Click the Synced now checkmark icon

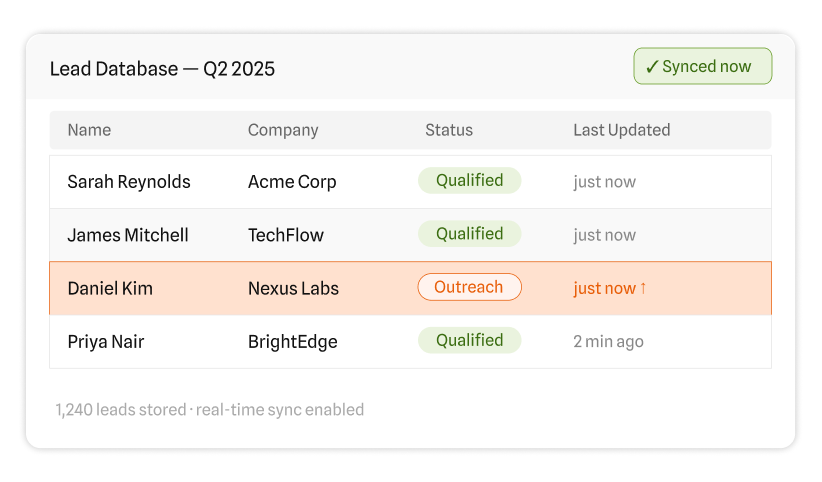652,67
